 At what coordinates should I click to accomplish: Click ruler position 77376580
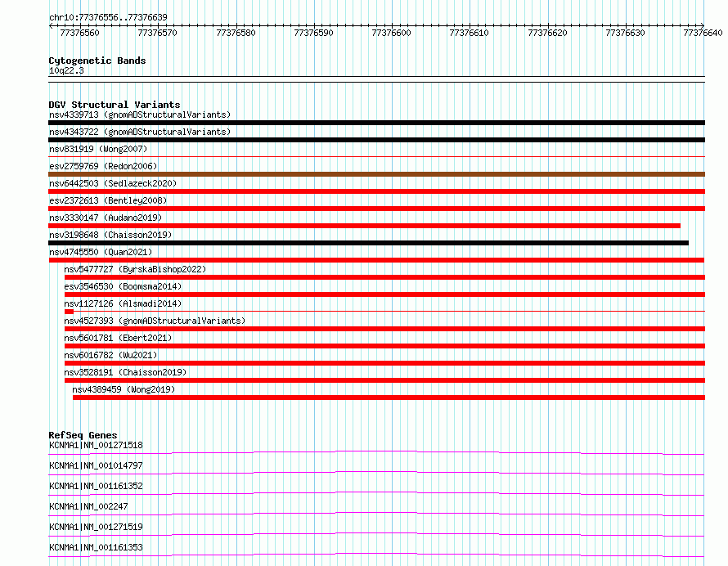tap(236, 33)
